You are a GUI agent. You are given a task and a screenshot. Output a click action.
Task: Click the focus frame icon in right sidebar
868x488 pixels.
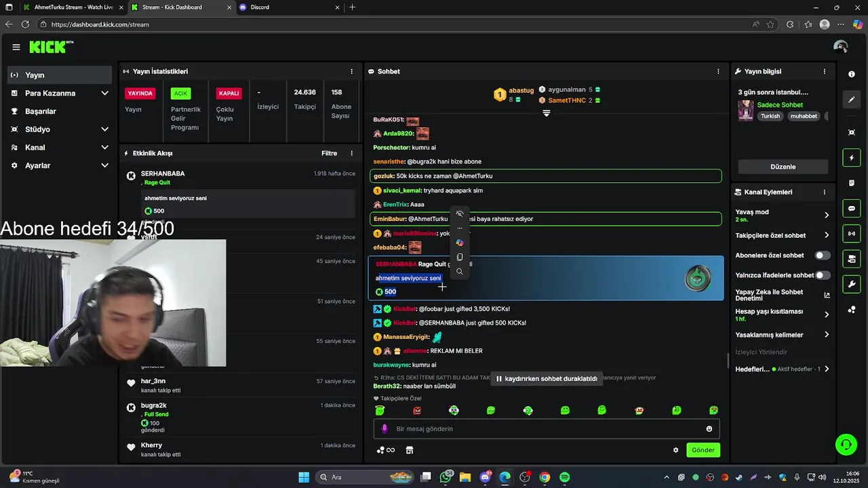(852, 132)
